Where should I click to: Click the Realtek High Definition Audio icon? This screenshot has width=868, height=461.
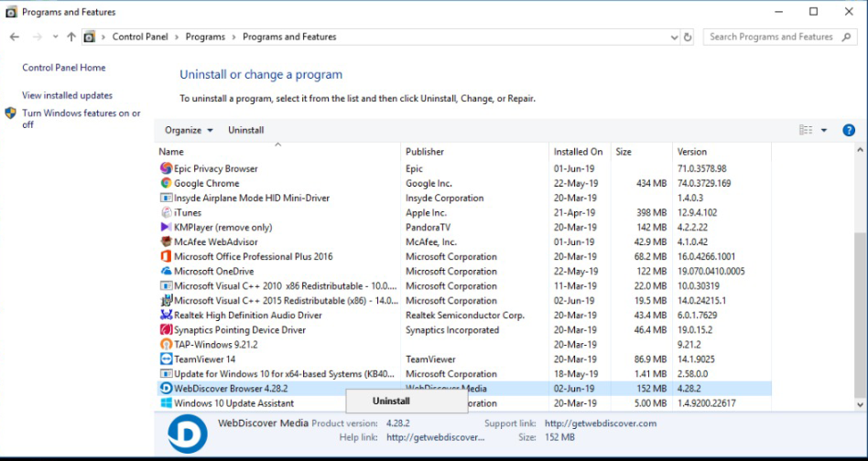pyautogui.click(x=166, y=315)
